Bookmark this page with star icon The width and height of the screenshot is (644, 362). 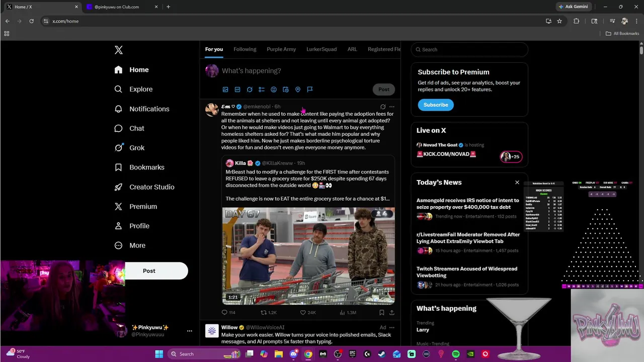(x=559, y=21)
